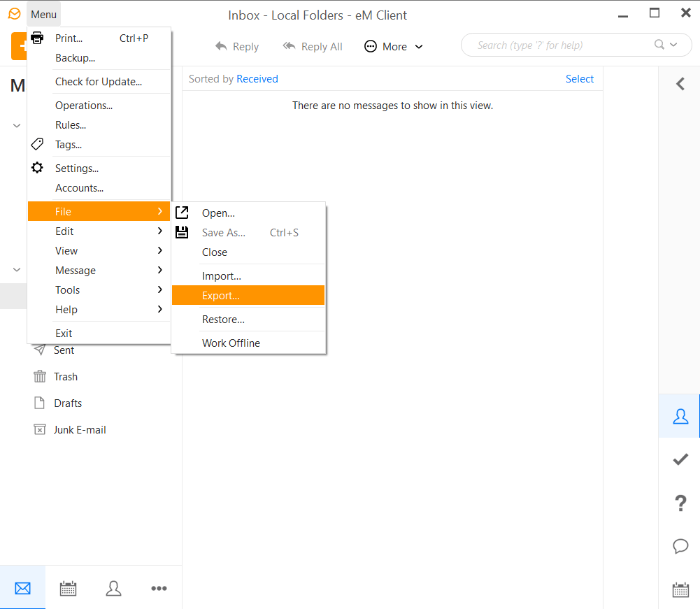Viewport: 700px width, 609px height.
Task: Click the floppy disk icon beside Save As
Action: (x=182, y=232)
